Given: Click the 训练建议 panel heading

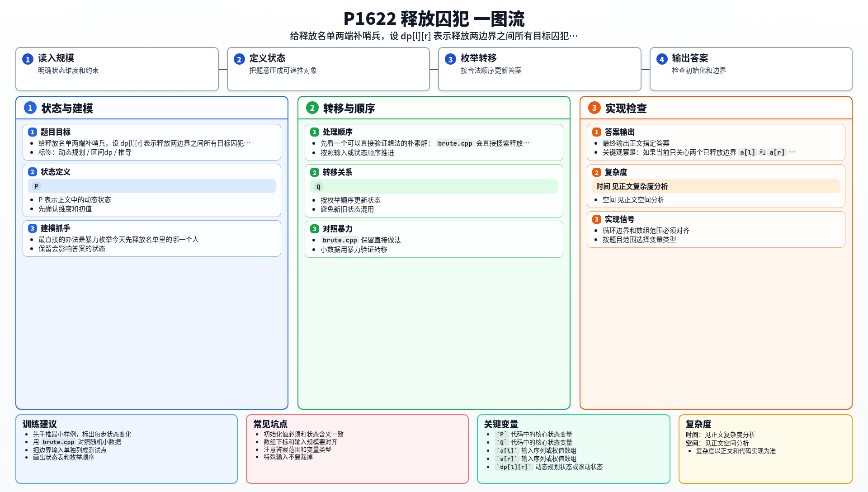Looking at the screenshot, I should (x=40, y=424).
